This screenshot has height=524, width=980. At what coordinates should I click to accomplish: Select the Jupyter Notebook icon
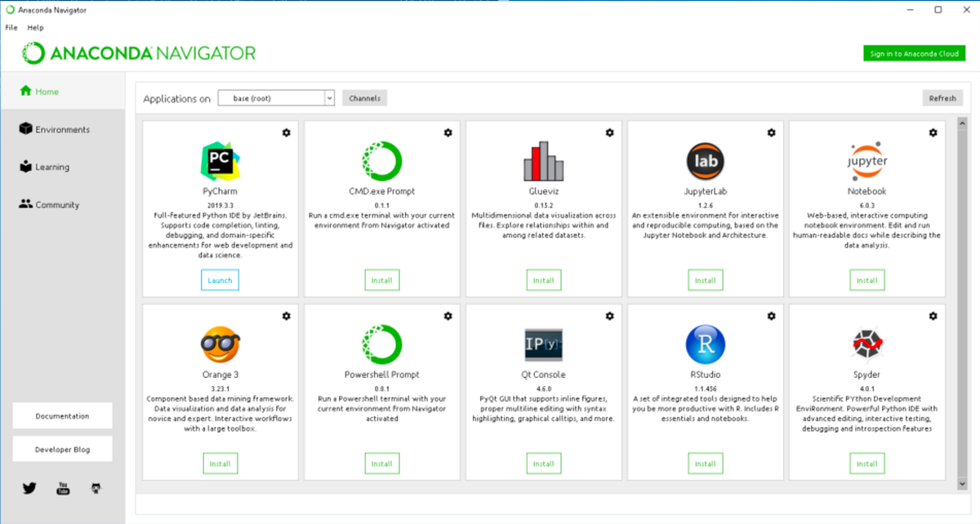click(x=866, y=161)
